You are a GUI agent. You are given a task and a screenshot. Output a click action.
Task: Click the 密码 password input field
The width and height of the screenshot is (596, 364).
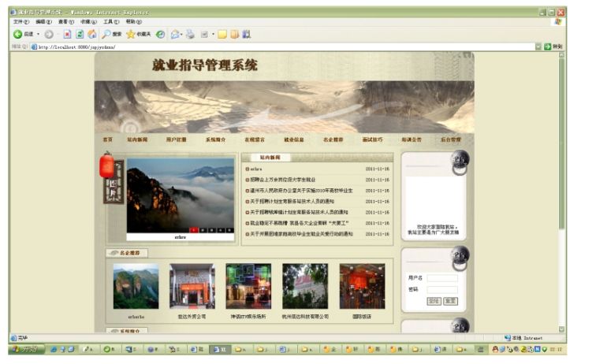(442, 290)
